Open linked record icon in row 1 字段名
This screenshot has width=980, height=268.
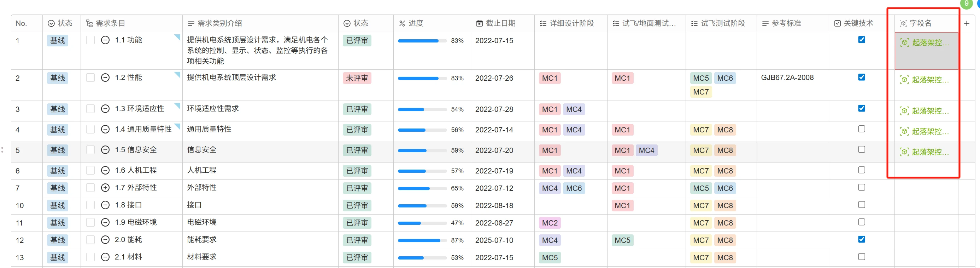coord(905,43)
